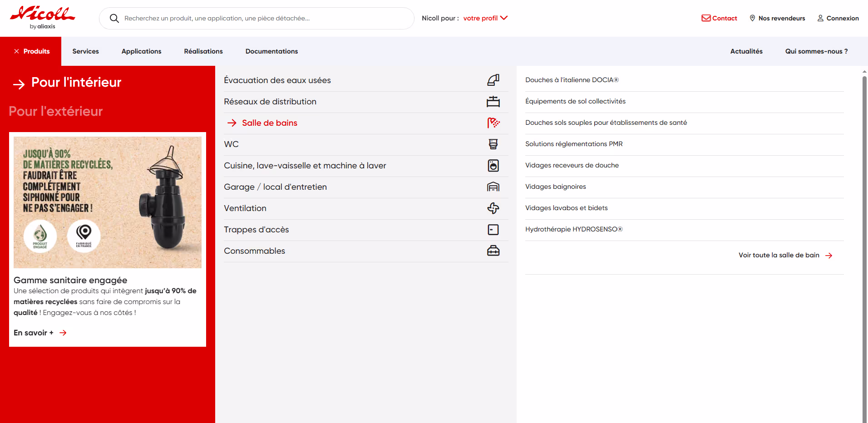
Task: Click the arrow beside Salle de bains
Action: 232,123
